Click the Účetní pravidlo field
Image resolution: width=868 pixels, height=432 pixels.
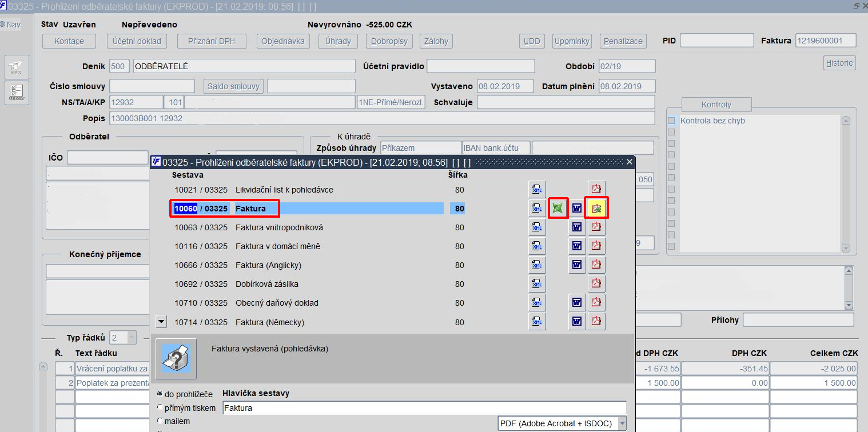(x=481, y=66)
